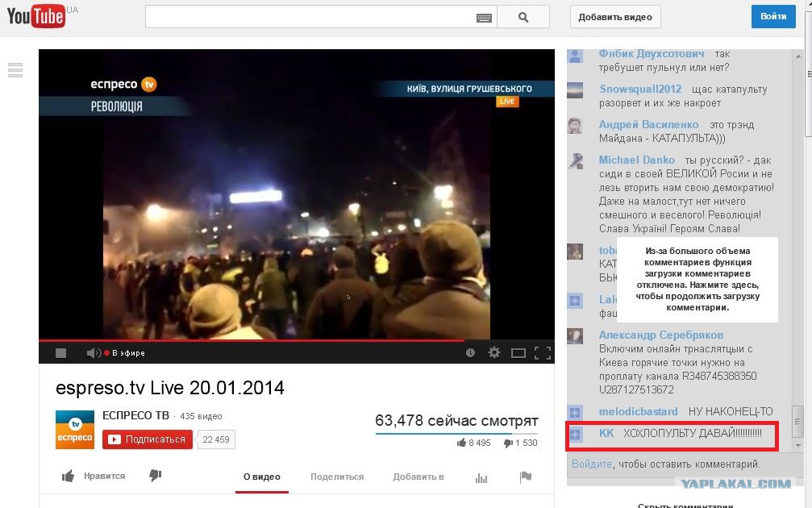Open Michael Danko's profile link

click(x=637, y=160)
